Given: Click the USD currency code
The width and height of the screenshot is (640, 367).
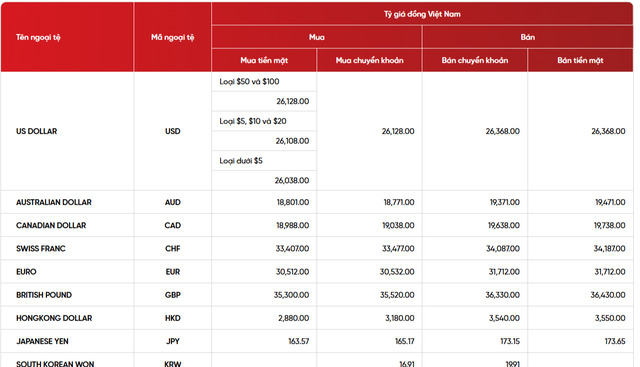Looking at the screenshot, I should pos(173,131).
